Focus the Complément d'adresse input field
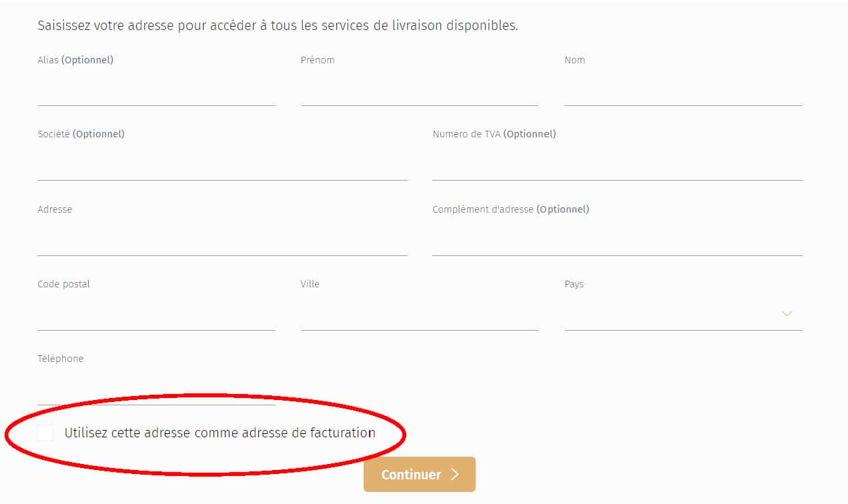The image size is (848, 504). click(x=617, y=242)
